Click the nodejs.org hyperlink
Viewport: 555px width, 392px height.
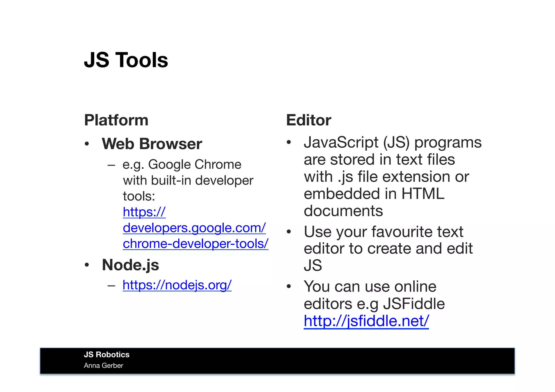[x=177, y=285]
